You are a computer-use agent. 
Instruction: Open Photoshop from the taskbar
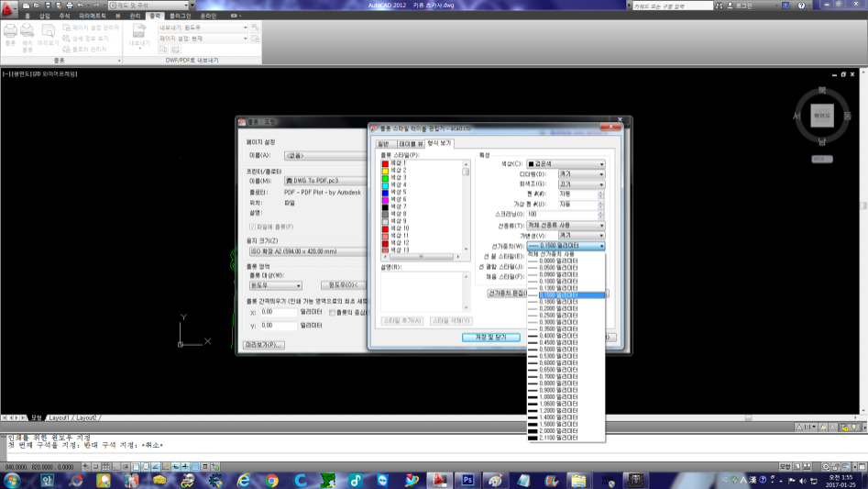467,480
